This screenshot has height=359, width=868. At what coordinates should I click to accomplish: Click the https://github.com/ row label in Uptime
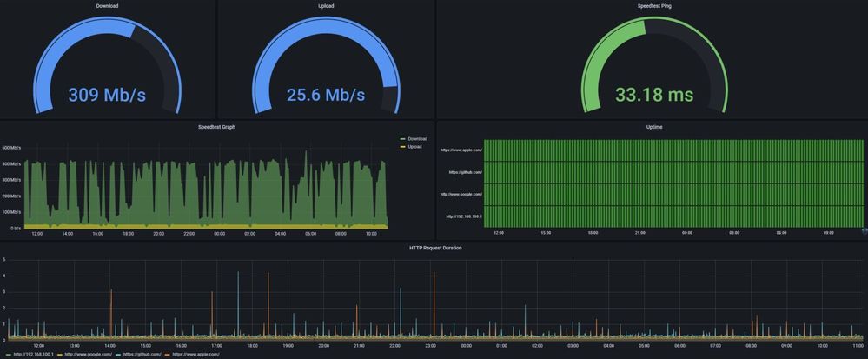pos(466,172)
